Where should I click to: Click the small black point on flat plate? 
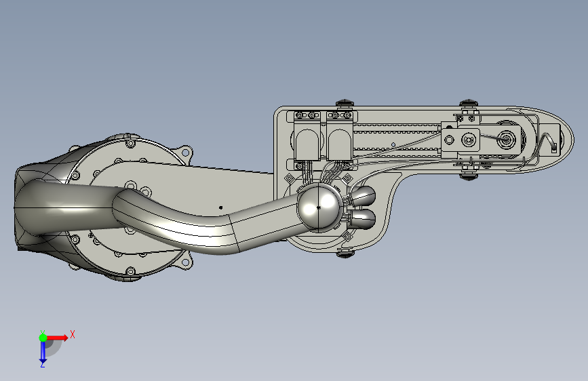[x=221, y=207]
